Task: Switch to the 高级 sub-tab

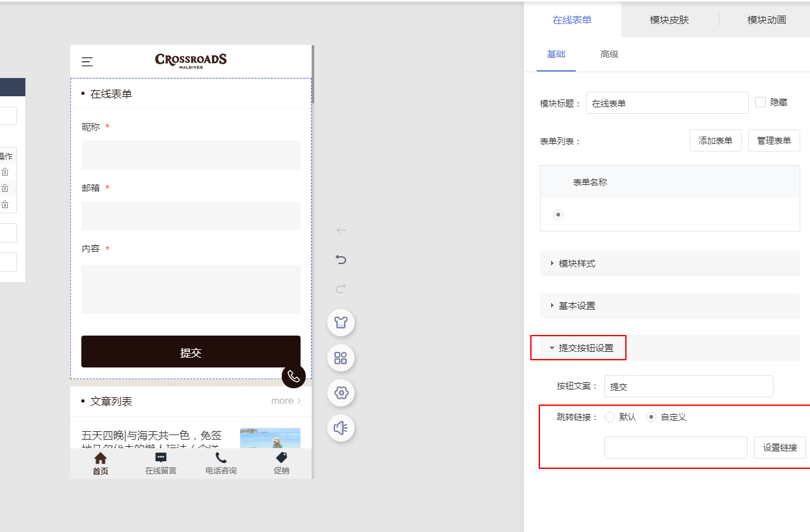Action: [609, 55]
